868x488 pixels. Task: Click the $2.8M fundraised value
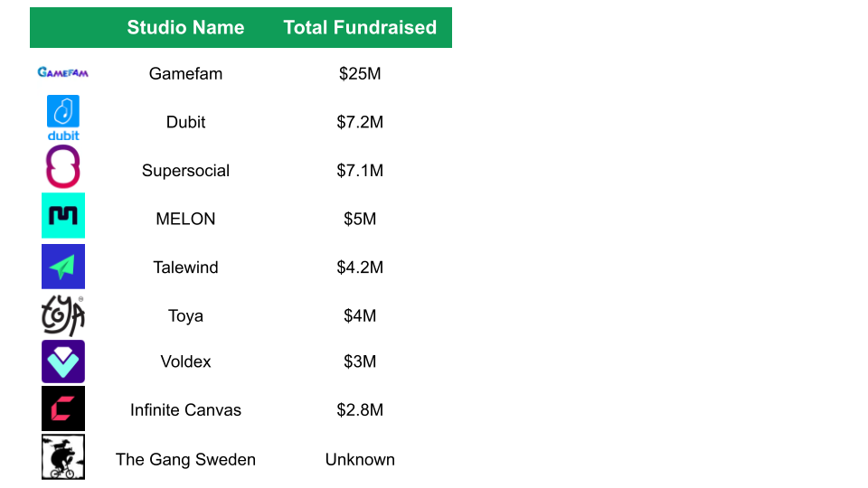(x=360, y=410)
